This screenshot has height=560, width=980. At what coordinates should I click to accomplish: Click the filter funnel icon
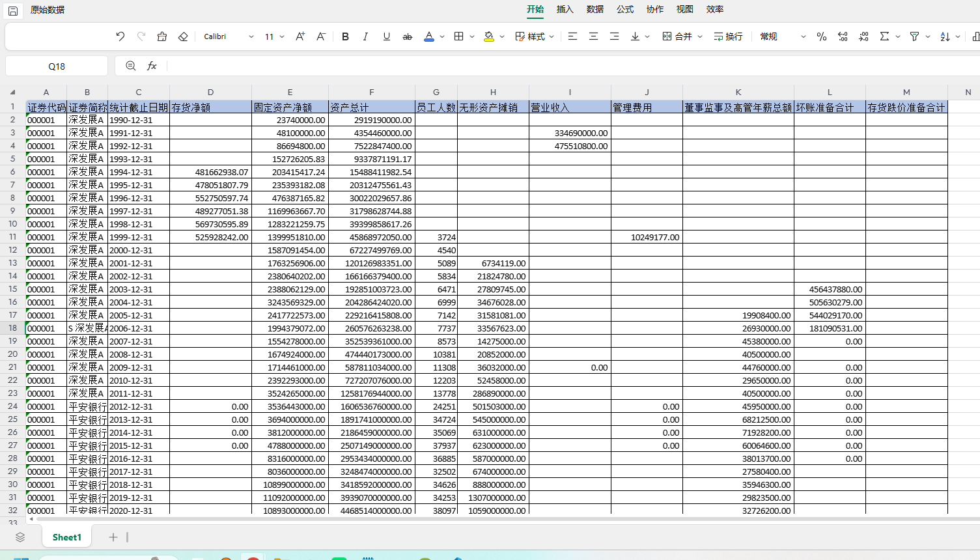tap(914, 36)
